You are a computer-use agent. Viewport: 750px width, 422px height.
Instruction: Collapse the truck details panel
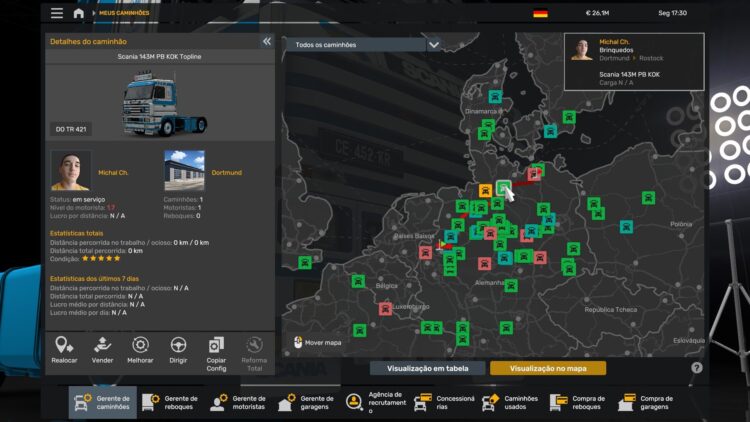pyautogui.click(x=267, y=42)
